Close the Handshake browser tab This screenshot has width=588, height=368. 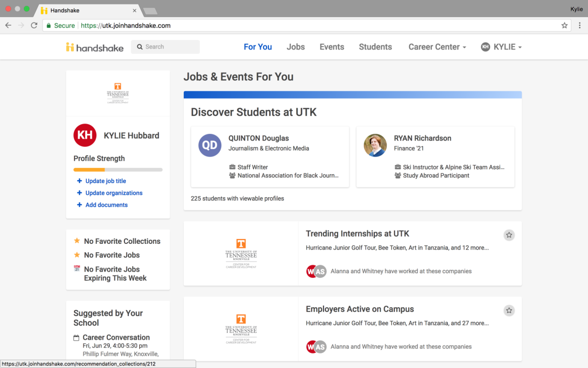tap(135, 10)
